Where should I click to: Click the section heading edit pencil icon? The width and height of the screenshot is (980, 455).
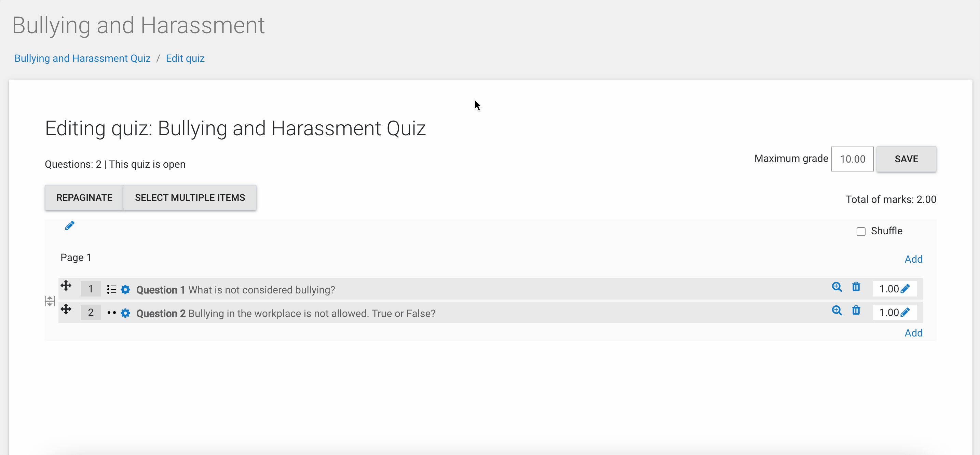pyautogui.click(x=70, y=225)
